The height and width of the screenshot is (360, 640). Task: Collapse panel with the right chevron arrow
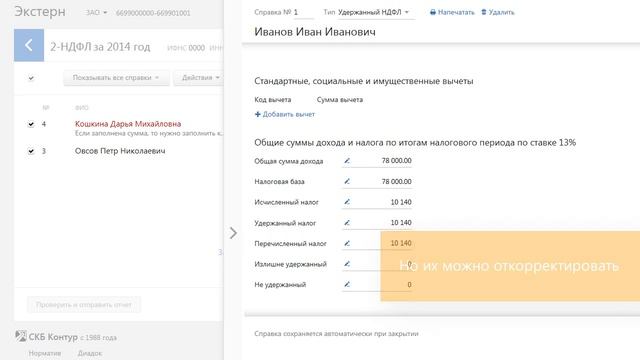point(233,233)
